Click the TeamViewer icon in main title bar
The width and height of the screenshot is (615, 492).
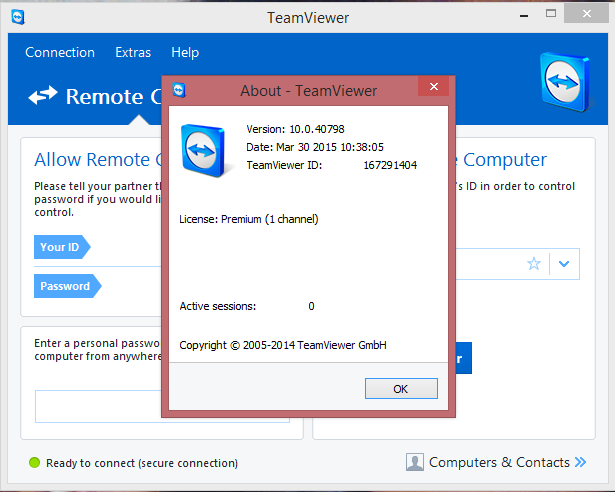click(x=18, y=17)
